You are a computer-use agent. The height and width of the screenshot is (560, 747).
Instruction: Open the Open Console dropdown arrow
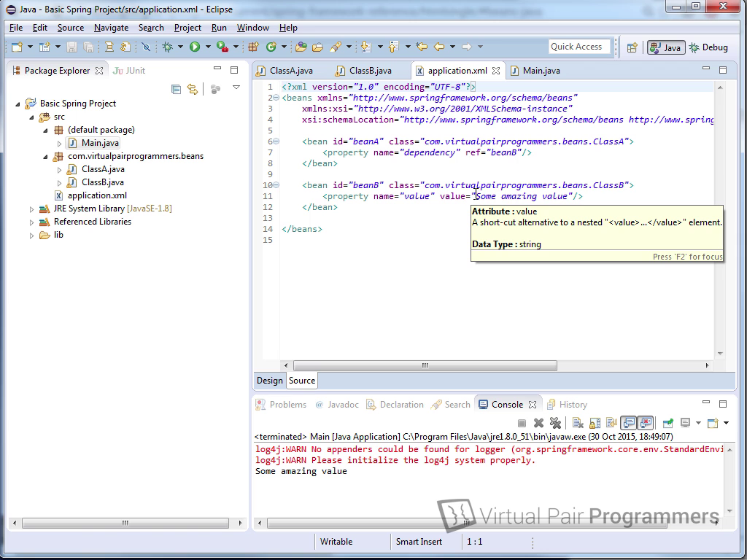(x=726, y=423)
